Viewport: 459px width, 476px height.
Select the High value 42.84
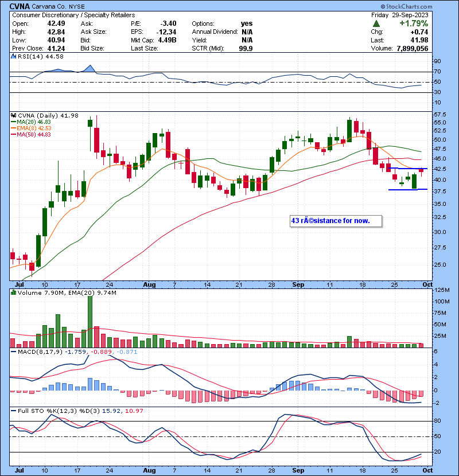pyautogui.click(x=56, y=32)
